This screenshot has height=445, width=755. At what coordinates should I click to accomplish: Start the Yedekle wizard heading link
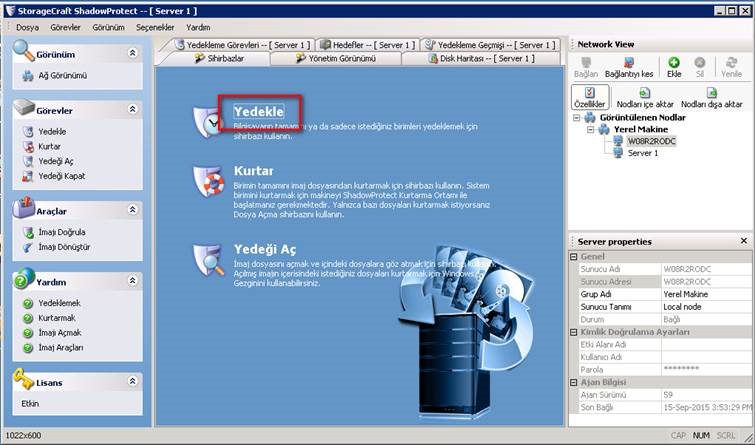click(x=259, y=112)
